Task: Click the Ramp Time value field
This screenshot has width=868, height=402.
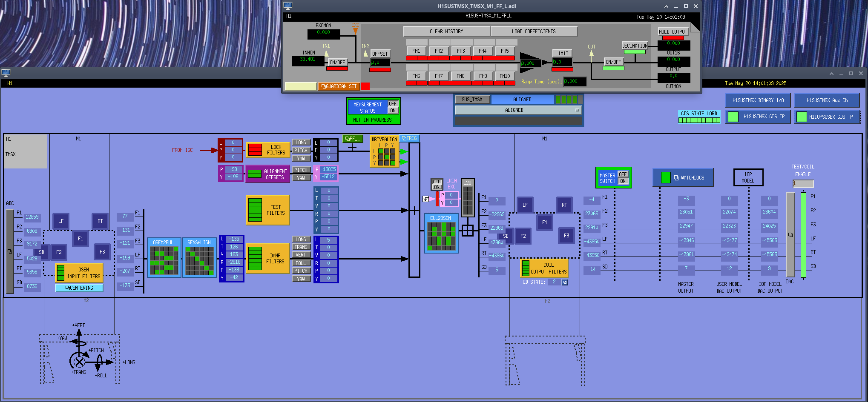Action: click(x=575, y=81)
